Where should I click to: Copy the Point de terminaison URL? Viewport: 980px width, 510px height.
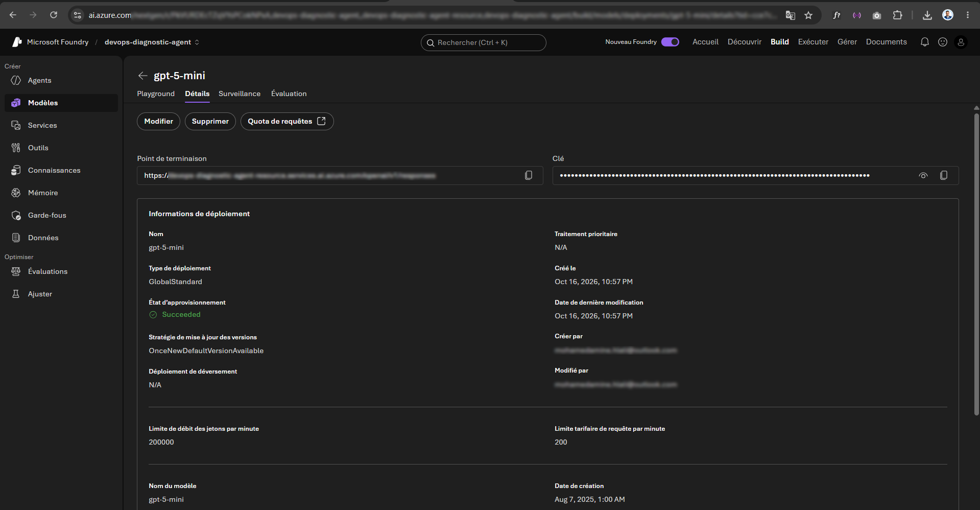[x=529, y=175]
